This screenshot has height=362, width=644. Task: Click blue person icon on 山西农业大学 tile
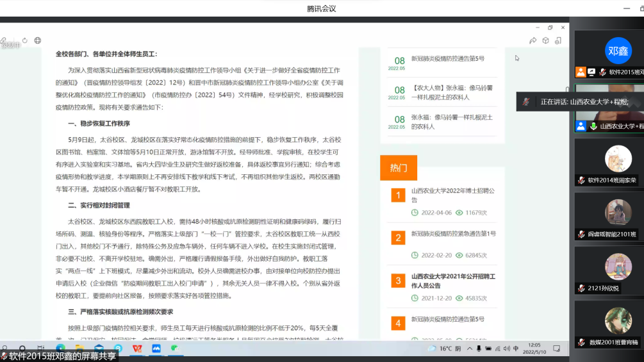tap(581, 126)
